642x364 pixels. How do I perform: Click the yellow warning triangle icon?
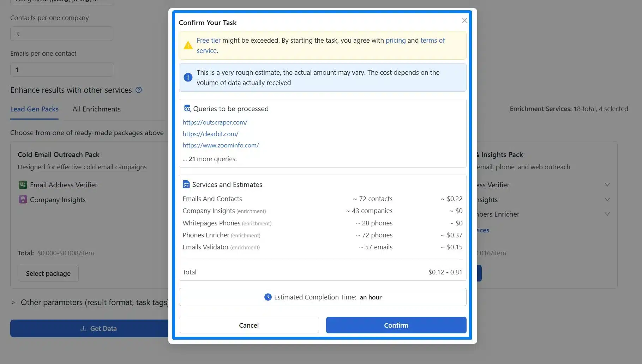pyautogui.click(x=188, y=45)
